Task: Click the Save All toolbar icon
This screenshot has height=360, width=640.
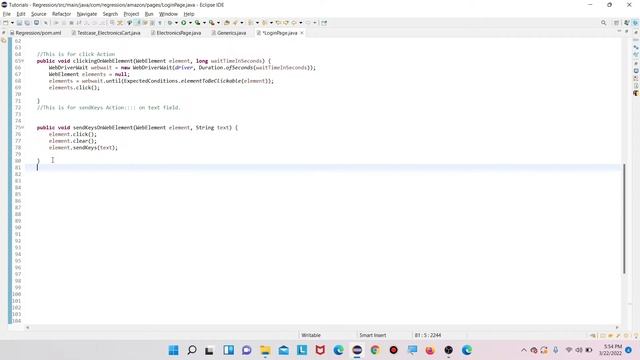Action: point(27,23)
